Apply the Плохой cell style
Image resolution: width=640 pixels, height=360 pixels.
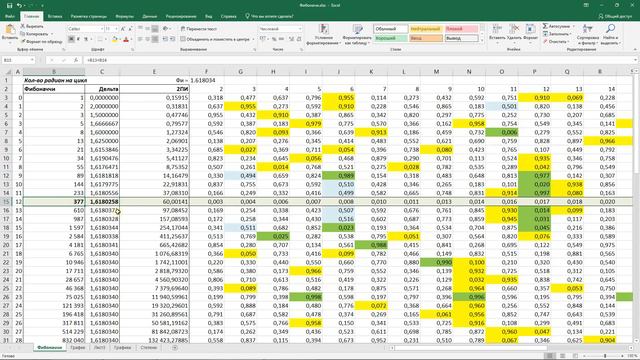tap(461, 29)
